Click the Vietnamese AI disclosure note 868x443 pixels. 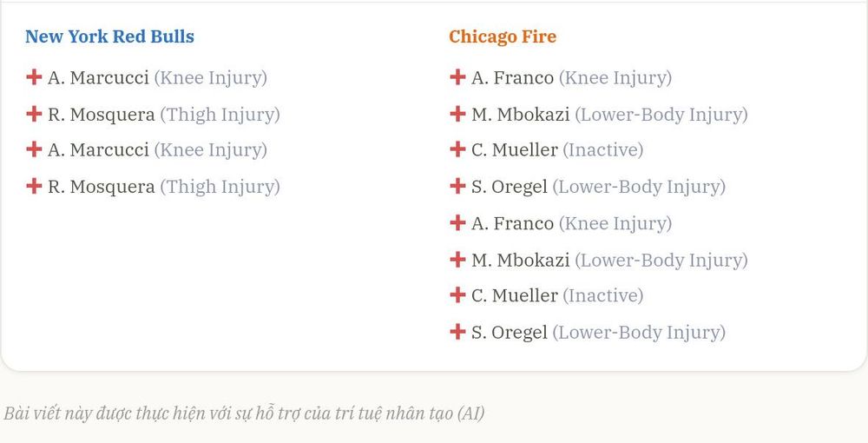pos(244,413)
